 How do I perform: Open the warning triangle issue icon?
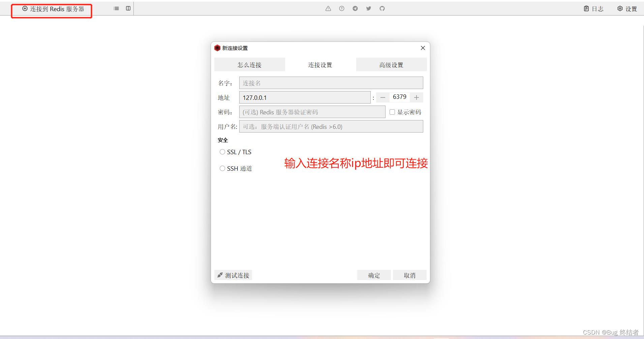click(328, 8)
